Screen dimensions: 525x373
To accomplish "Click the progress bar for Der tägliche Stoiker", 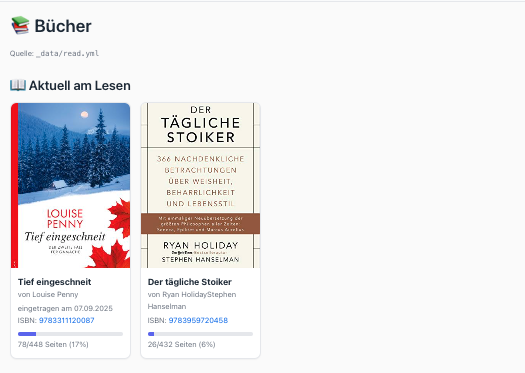I will [200, 334].
